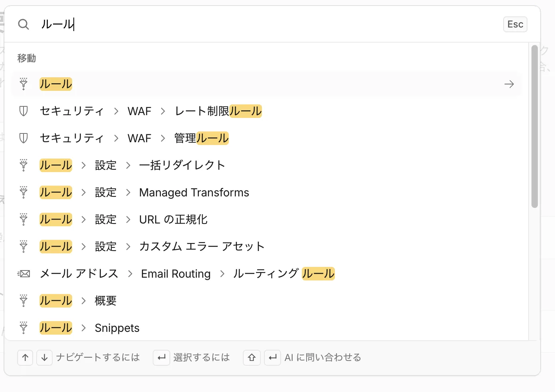
Task: Open the URL の正規化 result
Action: (x=266, y=220)
